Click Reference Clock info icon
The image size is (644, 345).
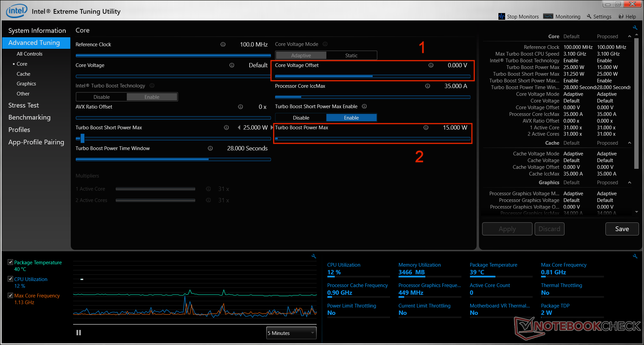click(x=223, y=44)
